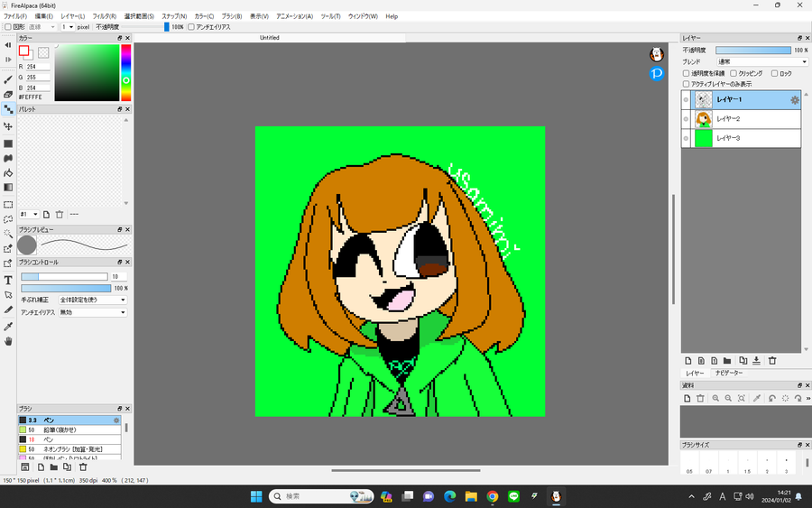This screenshot has height=508, width=812.
Task: Select the Fill rectangle tool
Action: pyautogui.click(x=8, y=143)
